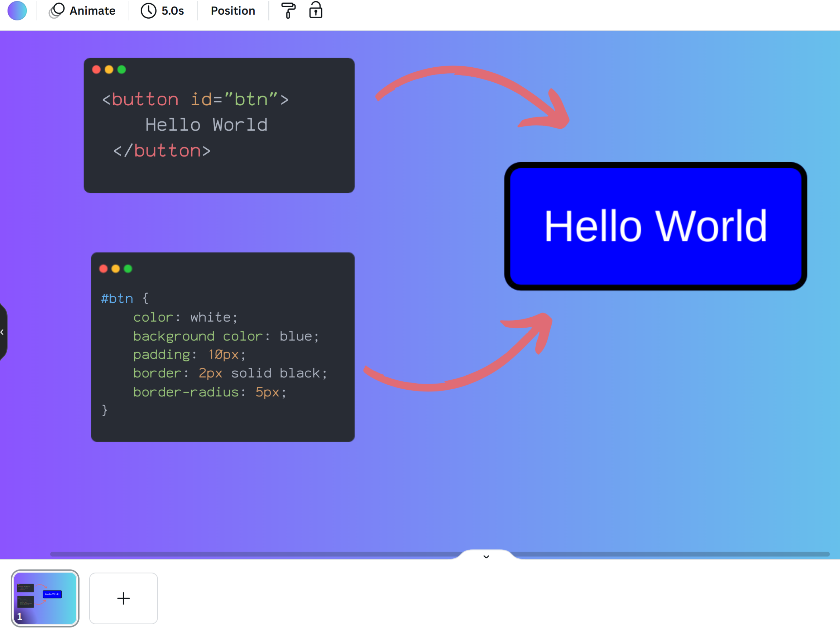Click the horizontal canvas scrollbar
Image resolution: width=840 pixels, height=630 pixels.
click(x=266, y=554)
